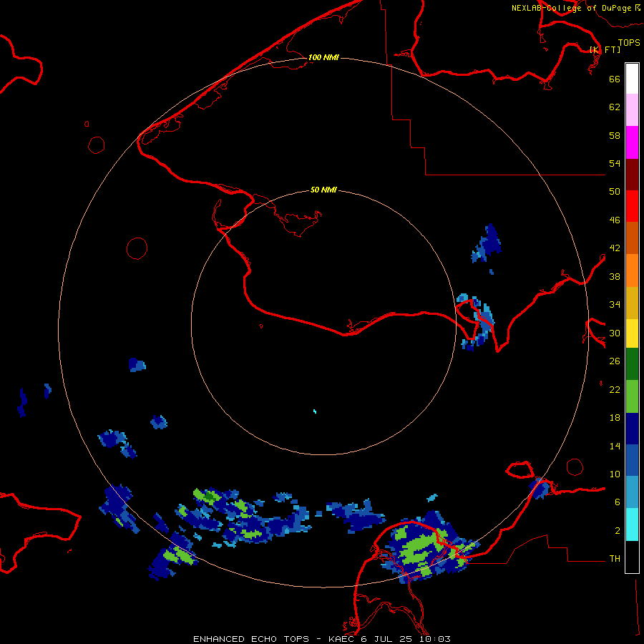Click the 38 legend value
The image size is (644, 644).
tap(615, 277)
